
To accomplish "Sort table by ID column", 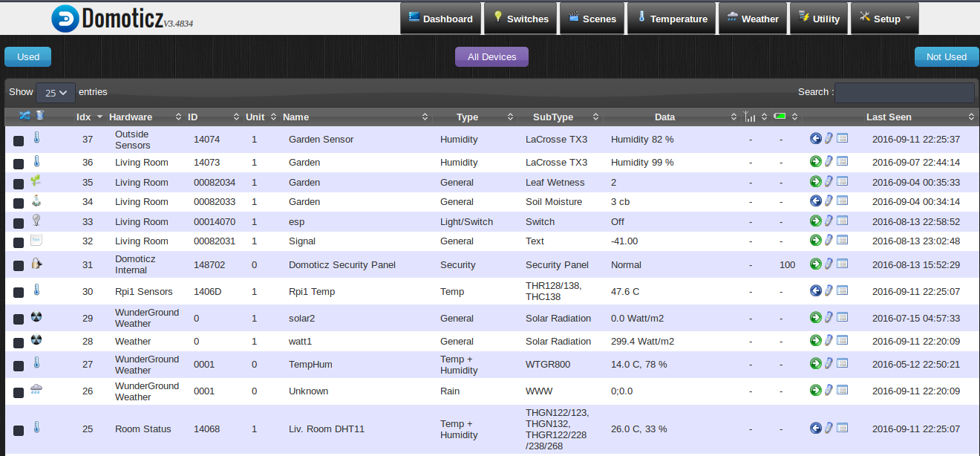I will (214, 117).
